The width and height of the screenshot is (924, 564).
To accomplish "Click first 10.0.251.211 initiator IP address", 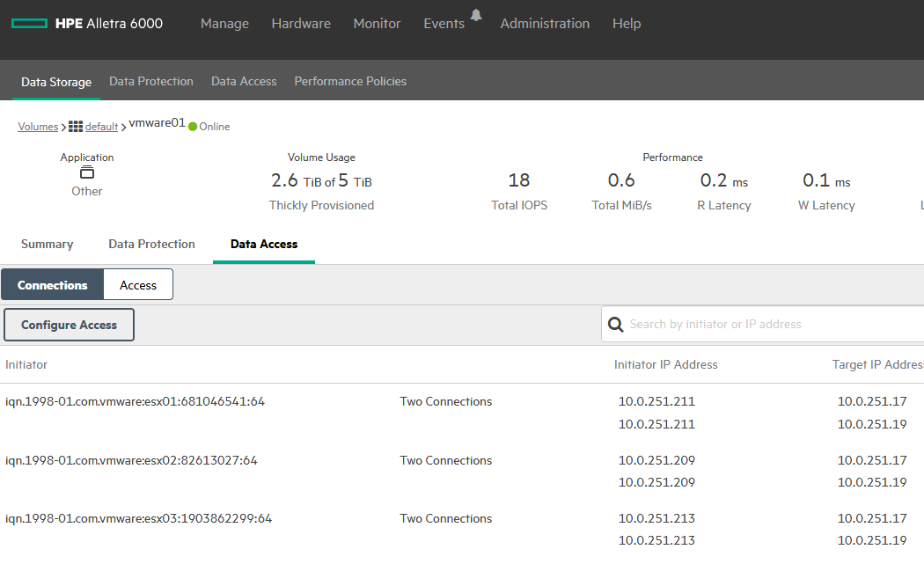I will click(656, 401).
